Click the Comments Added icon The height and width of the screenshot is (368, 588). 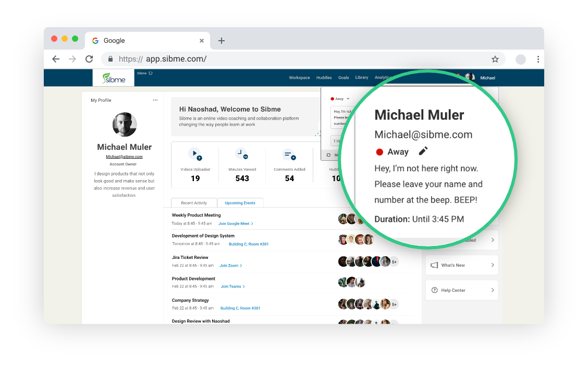[x=289, y=155]
